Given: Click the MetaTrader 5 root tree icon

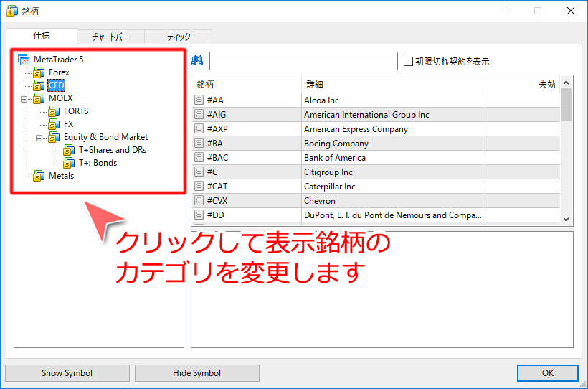Looking at the screenshot, I should (x=24, y=60).
